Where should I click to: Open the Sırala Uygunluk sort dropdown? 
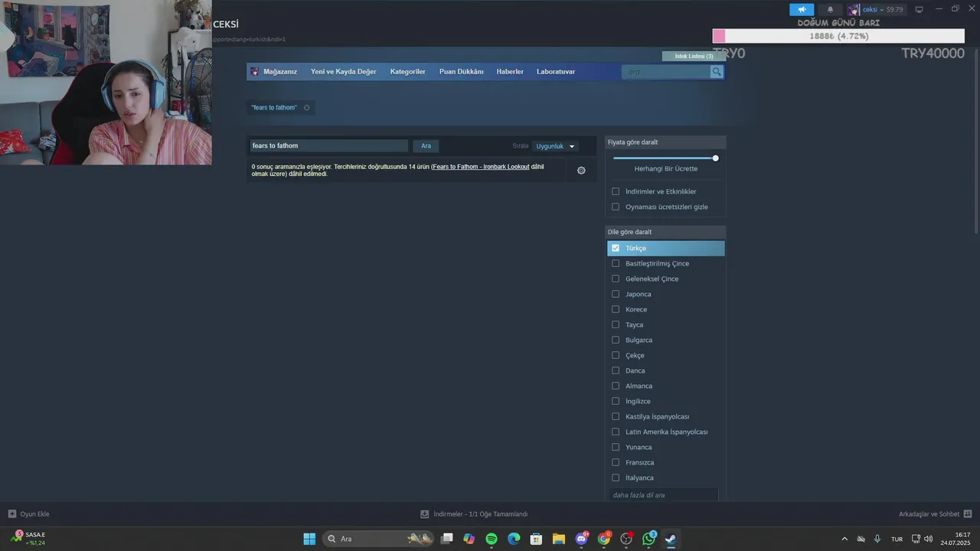pyautogui.click(x=555, y=146)
